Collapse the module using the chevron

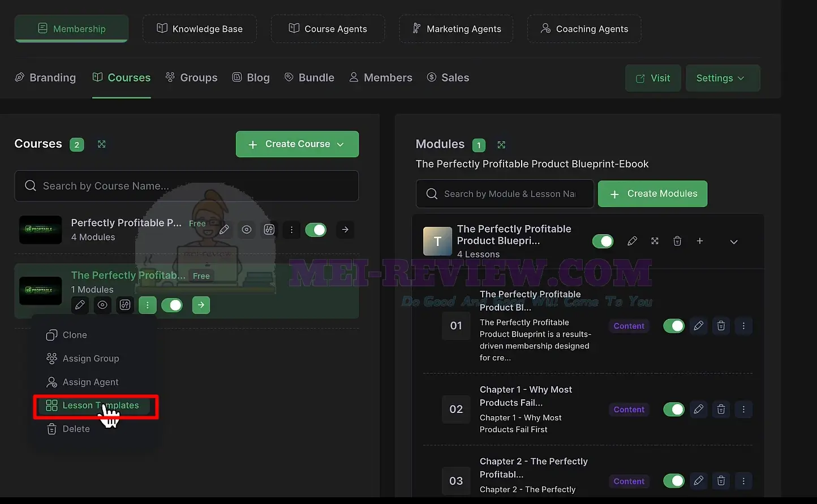tap(734, 242)
